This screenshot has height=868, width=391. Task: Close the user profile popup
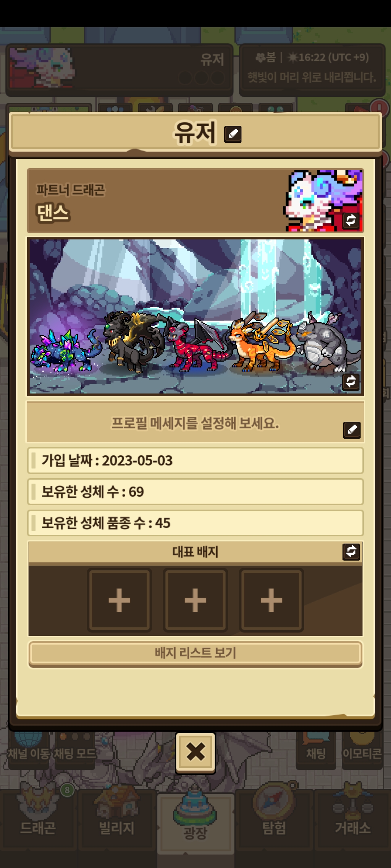click(195, 753)
